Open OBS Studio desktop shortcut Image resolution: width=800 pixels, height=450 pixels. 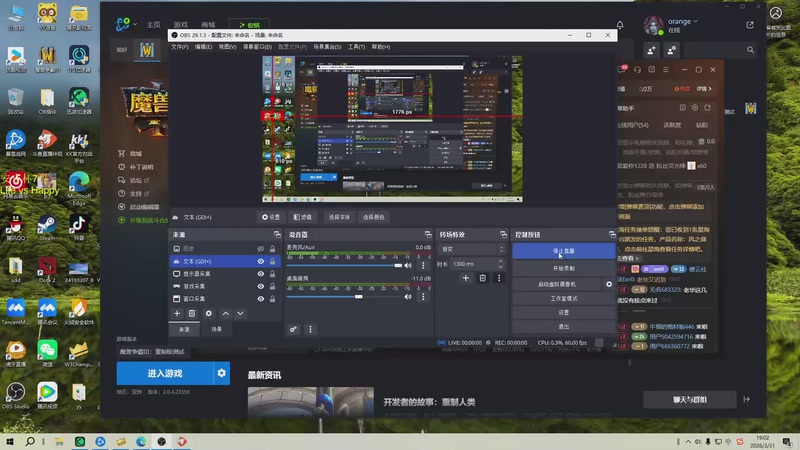click(x=15, y=395)
